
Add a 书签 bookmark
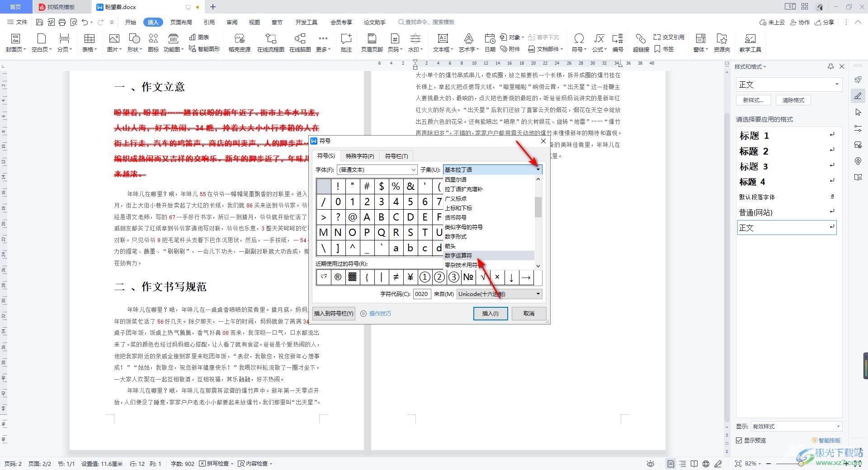click(x=664, y=49)
